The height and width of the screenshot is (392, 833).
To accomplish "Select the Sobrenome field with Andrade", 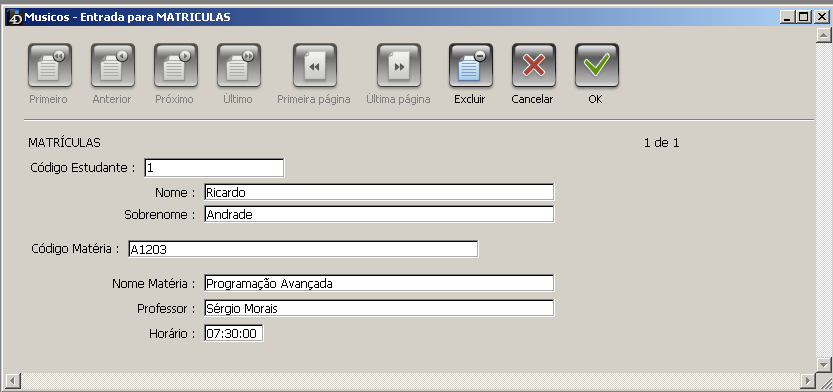I will tap(379, 215).
